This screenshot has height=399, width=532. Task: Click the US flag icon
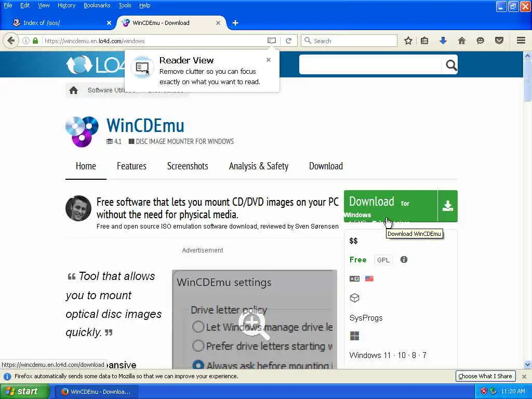[369, 278]
